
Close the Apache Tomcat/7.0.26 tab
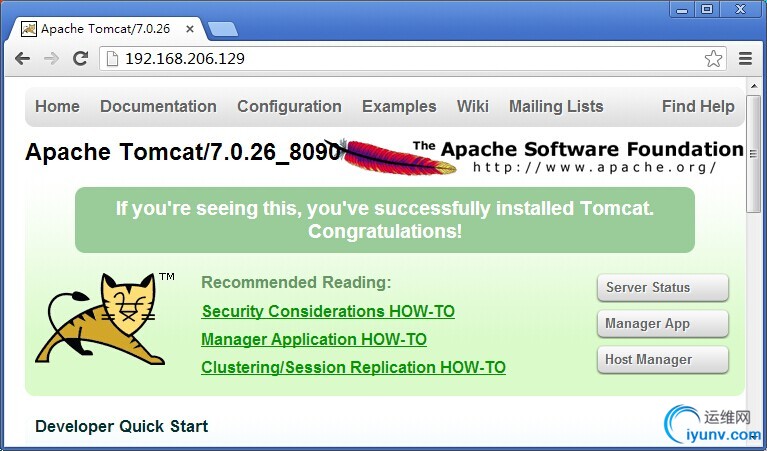tap(190, 29)
